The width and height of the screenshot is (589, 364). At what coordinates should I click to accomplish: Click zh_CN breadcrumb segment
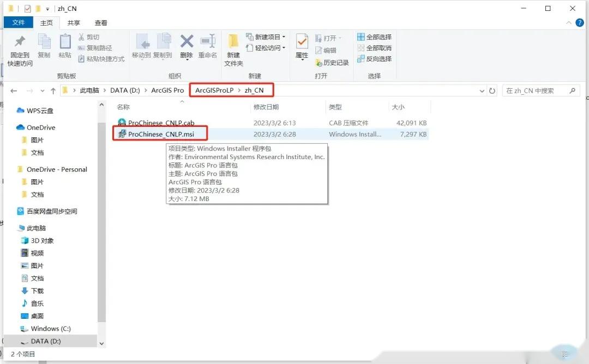pyautogui.click(x=254, y=90)
